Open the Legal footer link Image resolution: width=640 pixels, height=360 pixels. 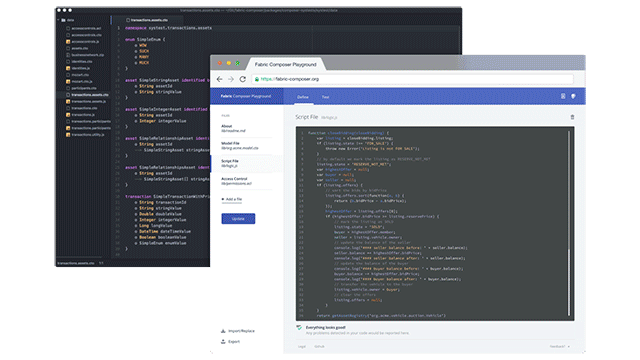(x=302, y=347)
